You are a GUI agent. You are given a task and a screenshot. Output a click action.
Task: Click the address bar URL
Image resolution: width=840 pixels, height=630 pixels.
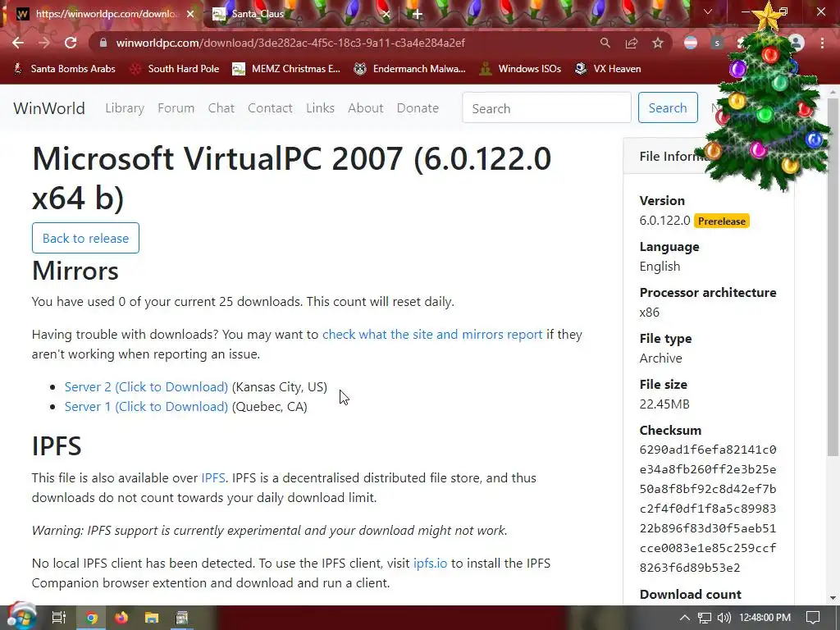click(x=290, y=43)
